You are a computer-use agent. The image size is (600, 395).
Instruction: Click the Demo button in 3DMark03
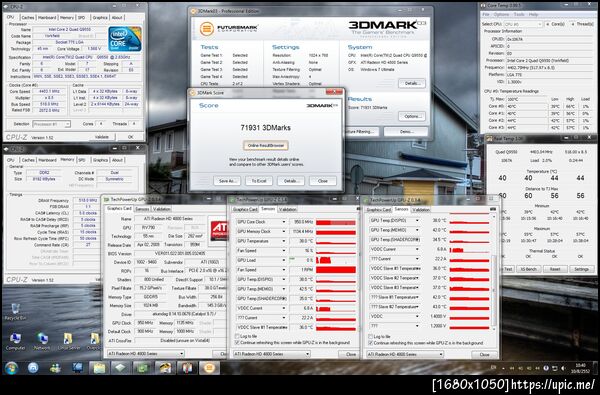(x=406, y=132)
